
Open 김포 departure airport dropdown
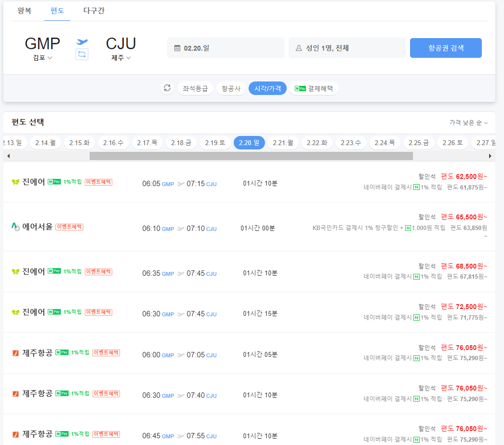42,58
